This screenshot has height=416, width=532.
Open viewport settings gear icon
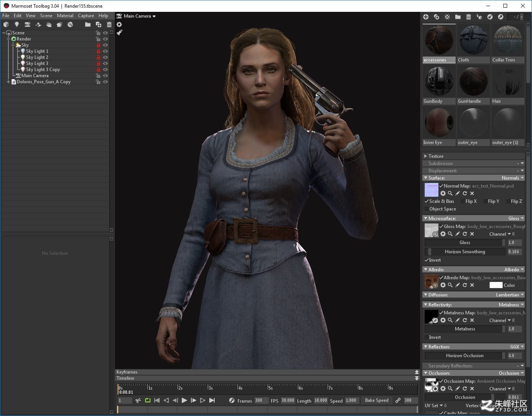[x=119, y=24]
